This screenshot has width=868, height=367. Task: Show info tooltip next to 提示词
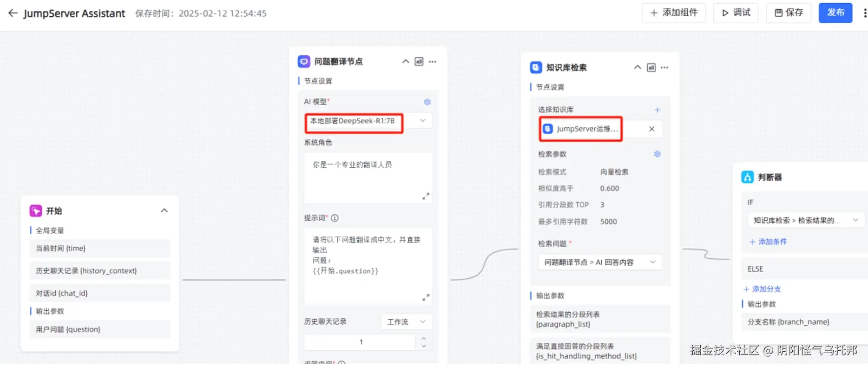335,218
